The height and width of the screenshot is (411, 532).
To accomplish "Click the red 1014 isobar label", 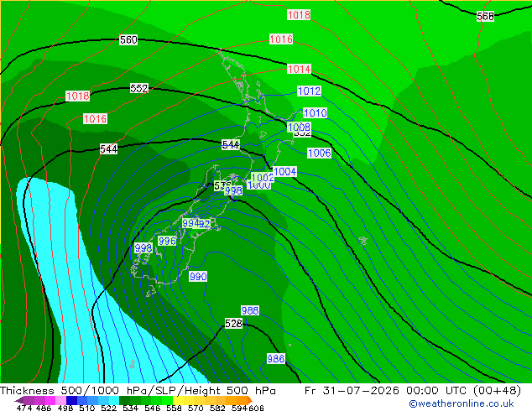I will [299, 69].
